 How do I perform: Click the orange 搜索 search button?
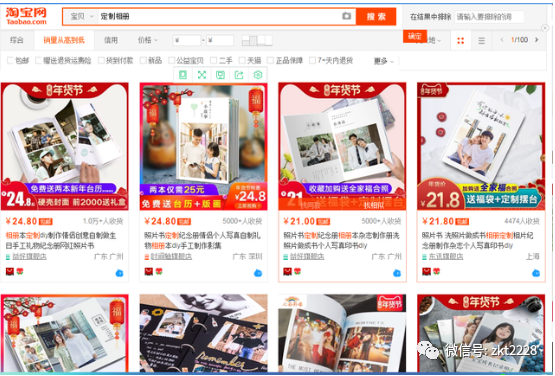(x=376, y=17)
